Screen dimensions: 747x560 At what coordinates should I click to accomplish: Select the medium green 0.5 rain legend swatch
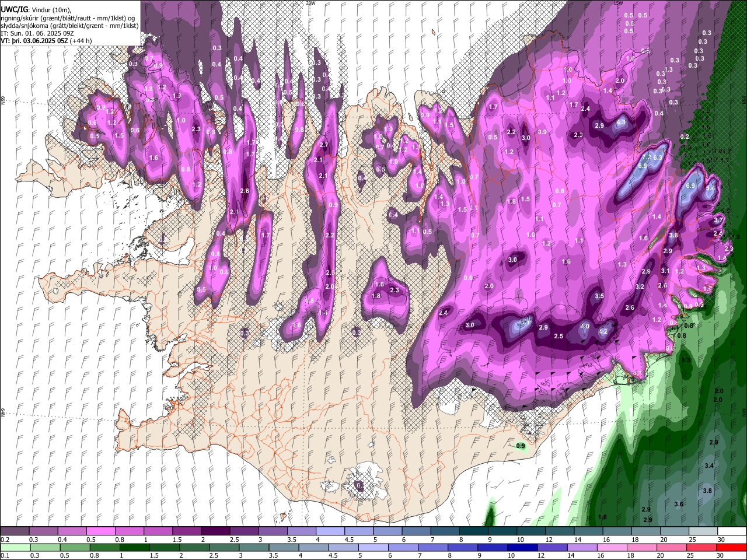click(x=75, y=548)
